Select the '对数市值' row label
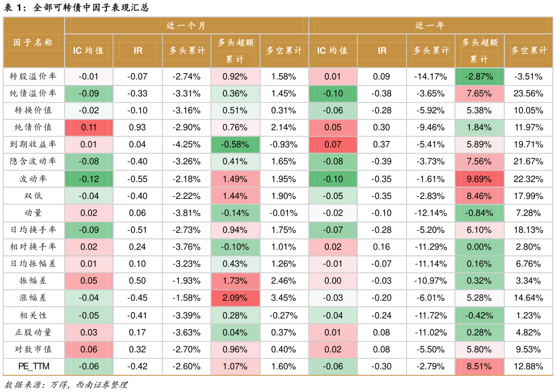The image size is (556, 392). (33, 349)
